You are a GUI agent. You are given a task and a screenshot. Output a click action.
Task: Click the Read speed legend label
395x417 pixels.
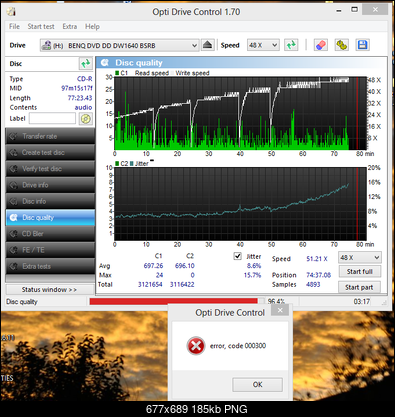pos(152,73)
